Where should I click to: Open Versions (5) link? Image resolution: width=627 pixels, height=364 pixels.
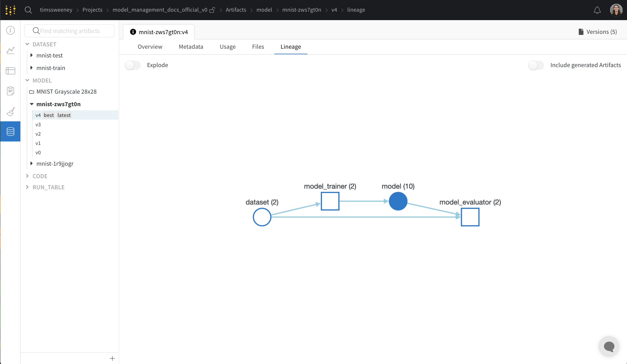[598, 32]
